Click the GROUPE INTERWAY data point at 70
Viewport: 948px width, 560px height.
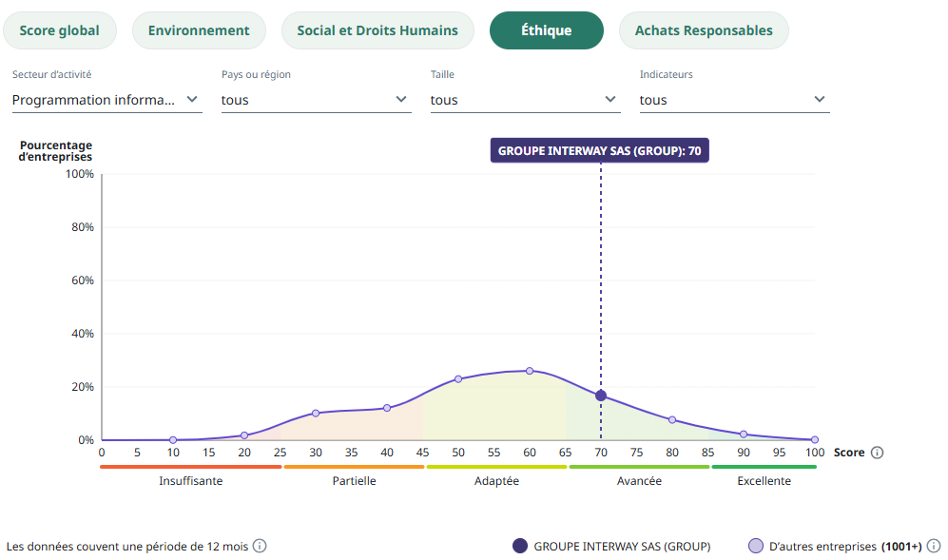[x=601, y=396]
